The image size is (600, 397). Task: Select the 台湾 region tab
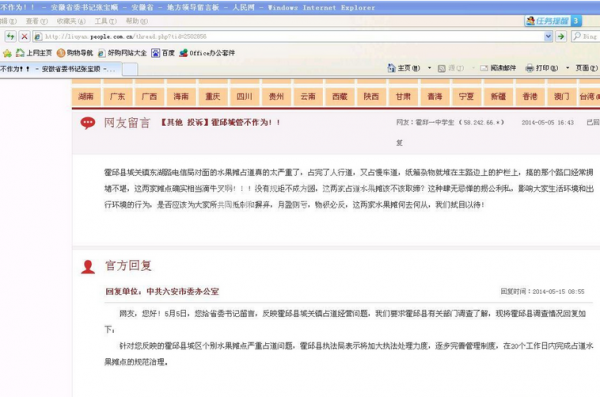pos(590,96)
